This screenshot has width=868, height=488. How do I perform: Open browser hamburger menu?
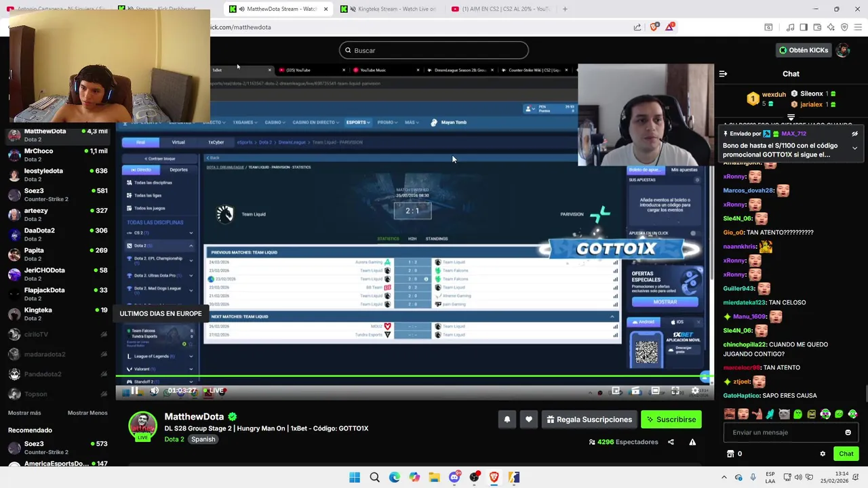(x=859, y=27)
